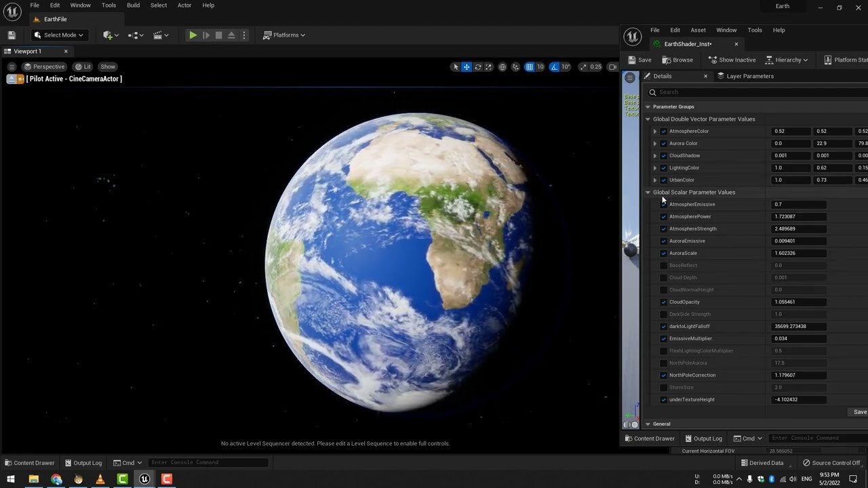Screen dimensions: 868x488
Task: Select the Move tool in the viewport toolbar
Action: coord(467,66)
